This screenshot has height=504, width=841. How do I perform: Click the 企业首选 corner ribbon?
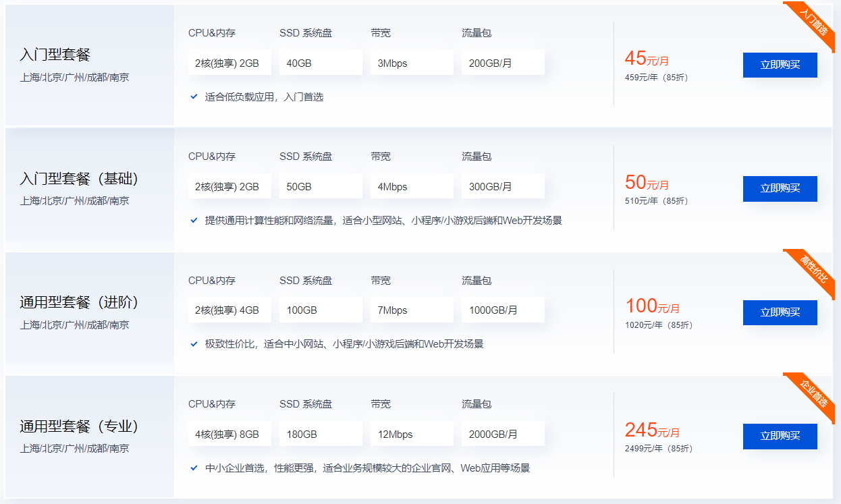pyautogui.click(x=813, y=394)
